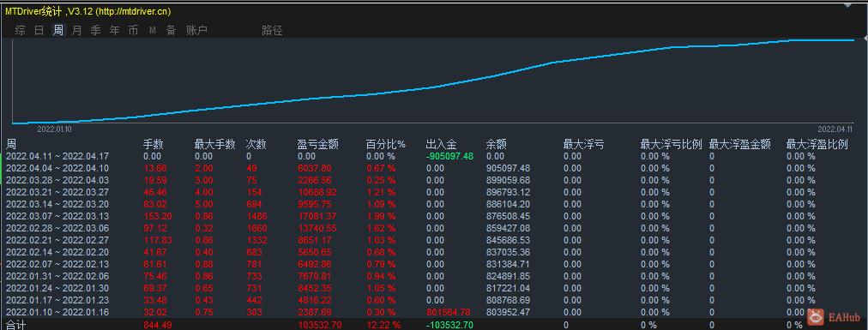868x330 pixels.
Task: Click profit amount 17081.37
Action: 316,216
